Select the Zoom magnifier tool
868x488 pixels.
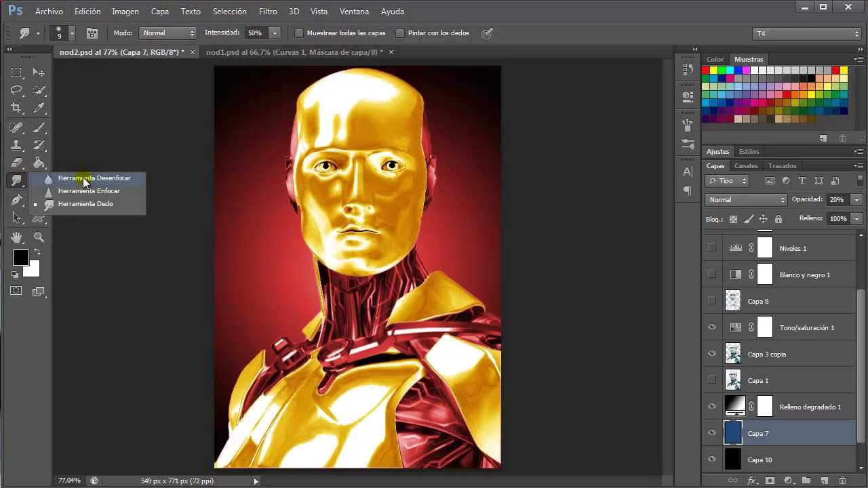click(x=39, y=237)
